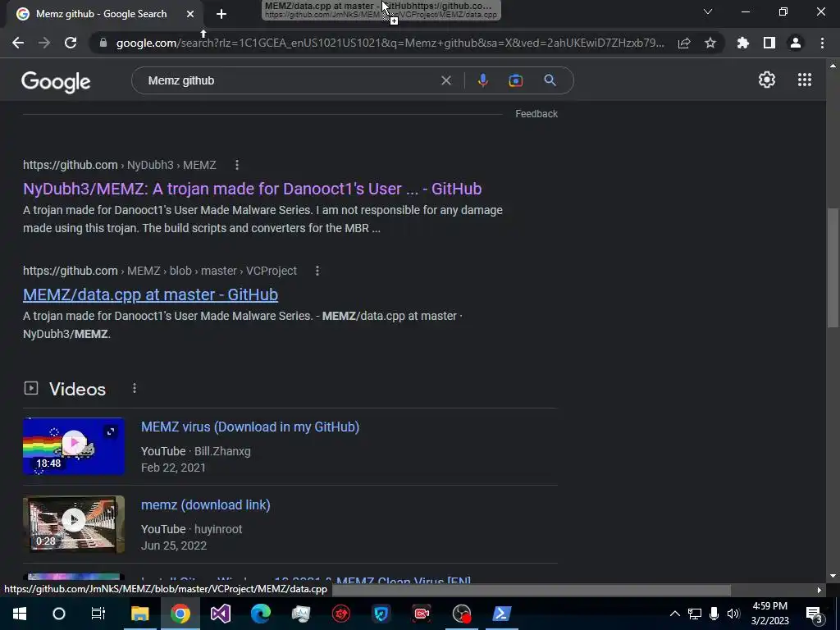The image size is (840, 630).
Task: Click the vertical page scrollbar thumb
Action: tap(833, 267)
